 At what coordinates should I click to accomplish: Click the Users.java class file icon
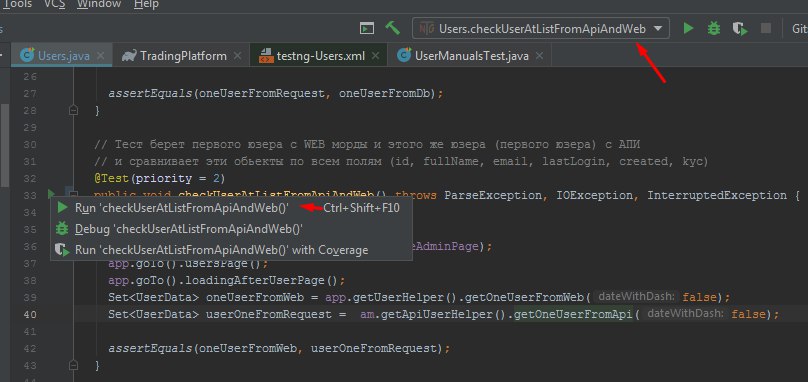[27, 55]
